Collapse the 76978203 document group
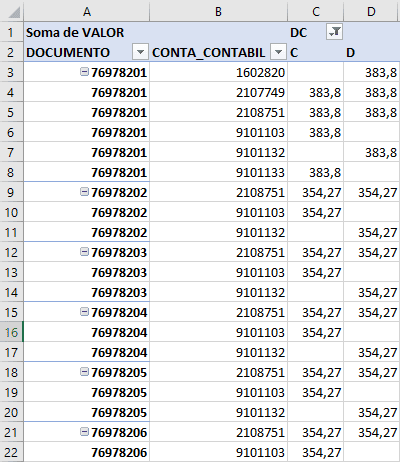The width and height of the screenshot is (400, 462). click(x=85, y=252)
